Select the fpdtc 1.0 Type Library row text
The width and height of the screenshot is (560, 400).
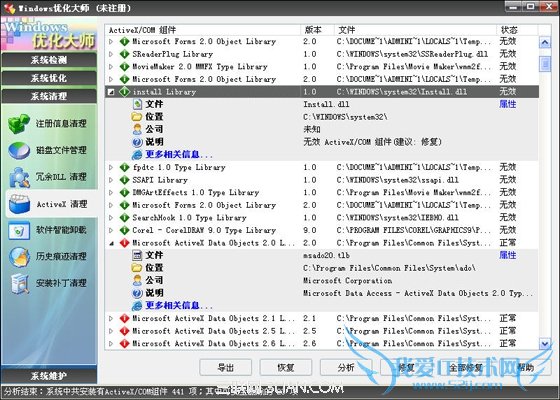pos(179,168)
